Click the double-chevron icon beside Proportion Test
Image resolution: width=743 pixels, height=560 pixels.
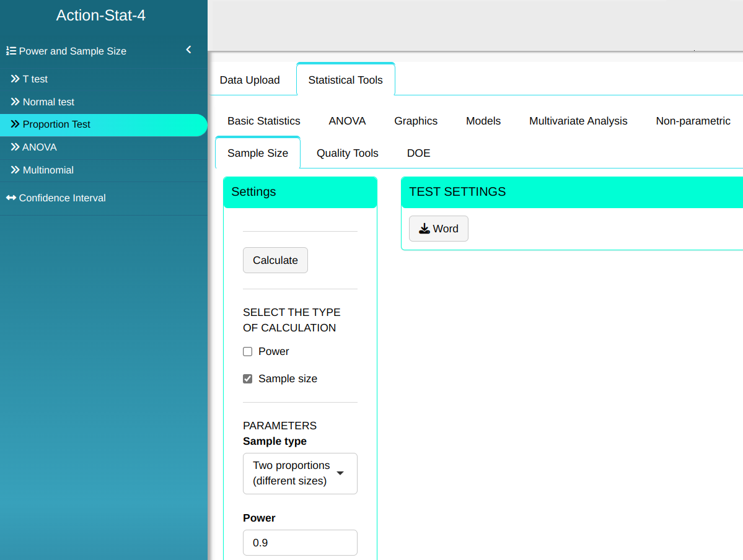pyautogui.click(x=15, y=125)
